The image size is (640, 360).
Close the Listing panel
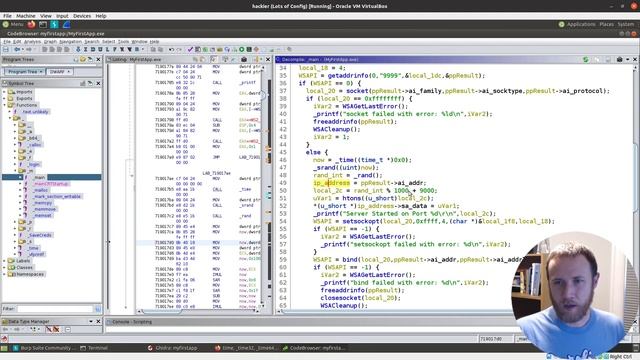(268, 60)
